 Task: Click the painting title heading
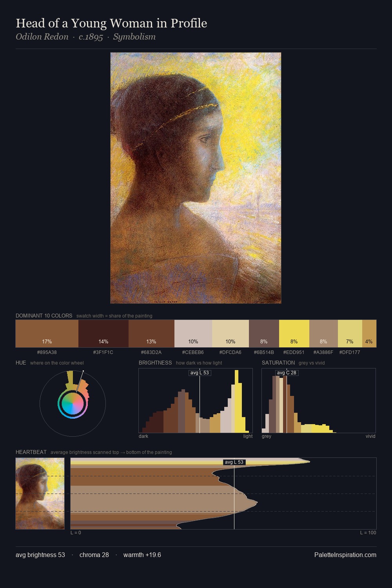coord(111,23)
